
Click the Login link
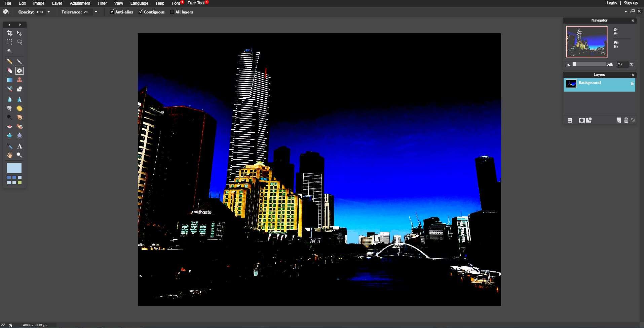pos(612,3)
